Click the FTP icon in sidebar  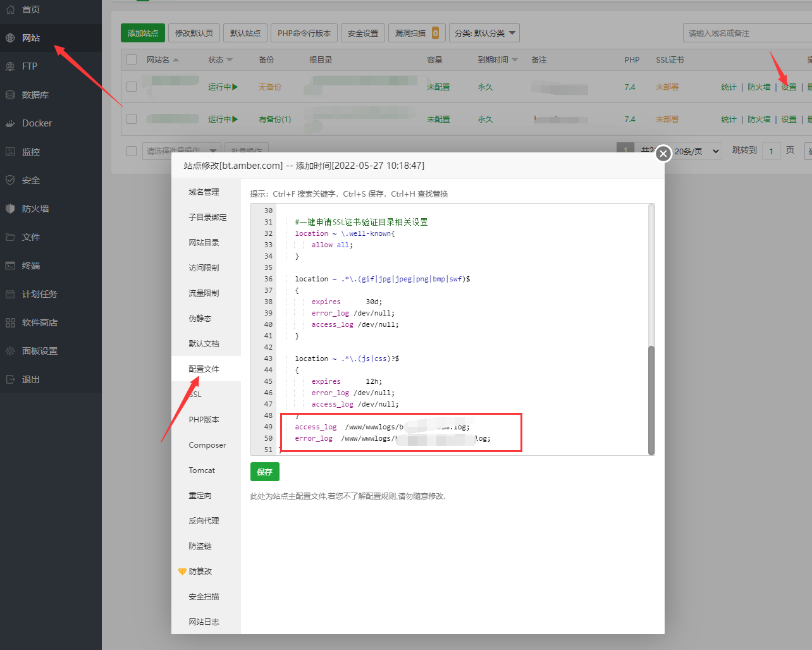click(x=10, y=66)
